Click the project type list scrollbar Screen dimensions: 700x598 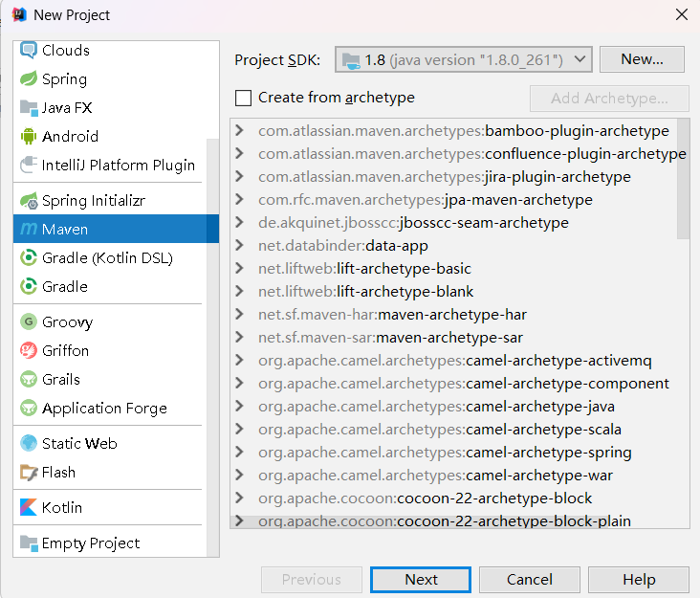(213, 348)
